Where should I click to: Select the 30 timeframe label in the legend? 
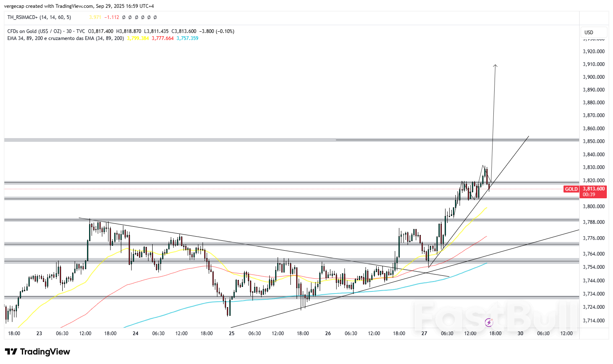tap(69, 31)
